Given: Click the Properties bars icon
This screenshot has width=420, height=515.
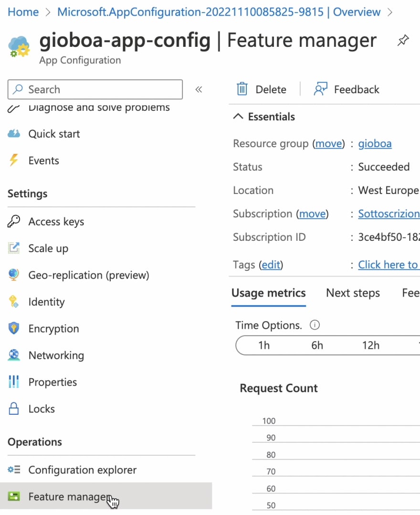Looking at the screenshot, I should click(x=14, y=382).
